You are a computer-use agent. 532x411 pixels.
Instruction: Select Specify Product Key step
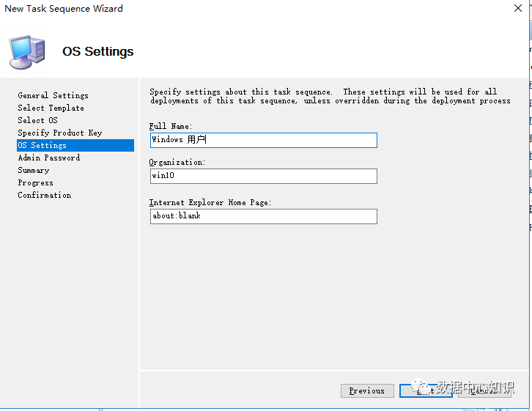point(59,133)
